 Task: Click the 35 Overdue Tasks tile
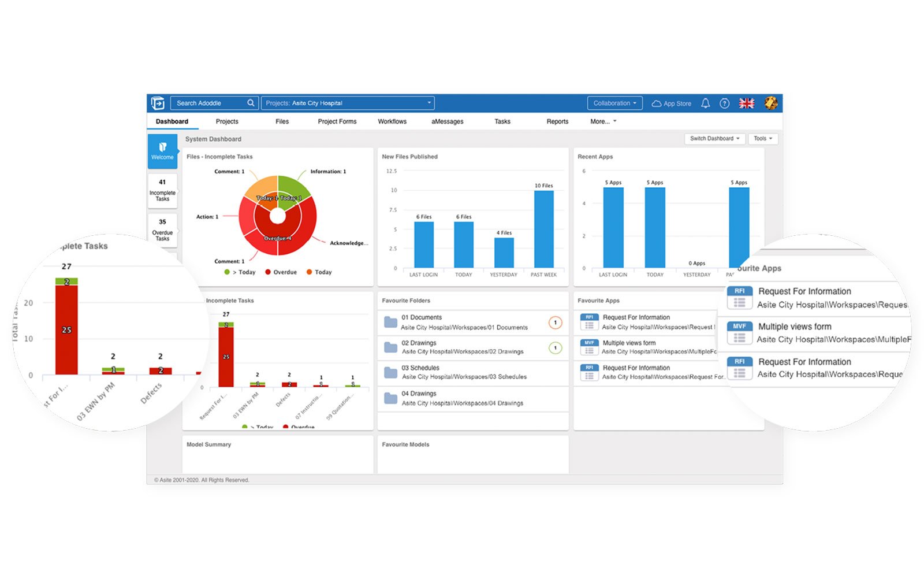click(162, 230)
